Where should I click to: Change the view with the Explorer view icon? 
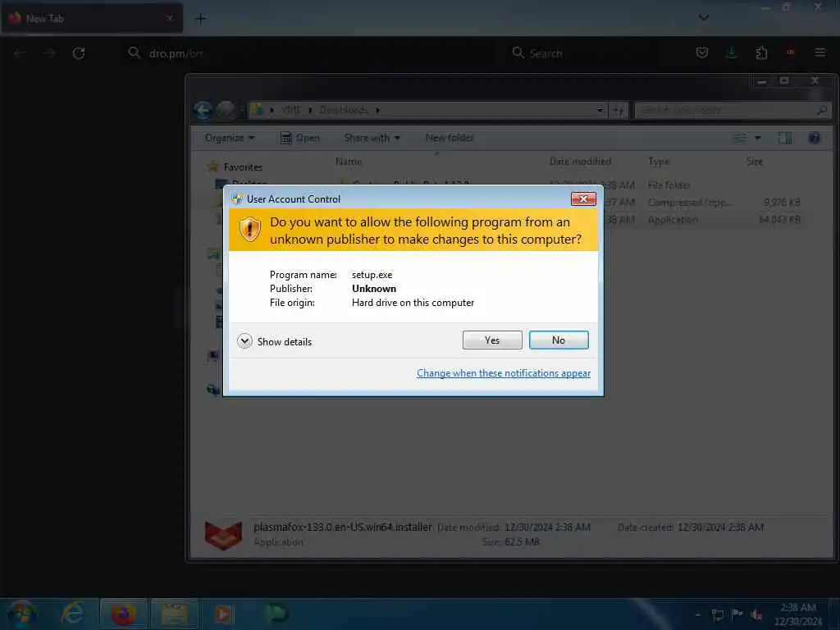pos(740,138)
